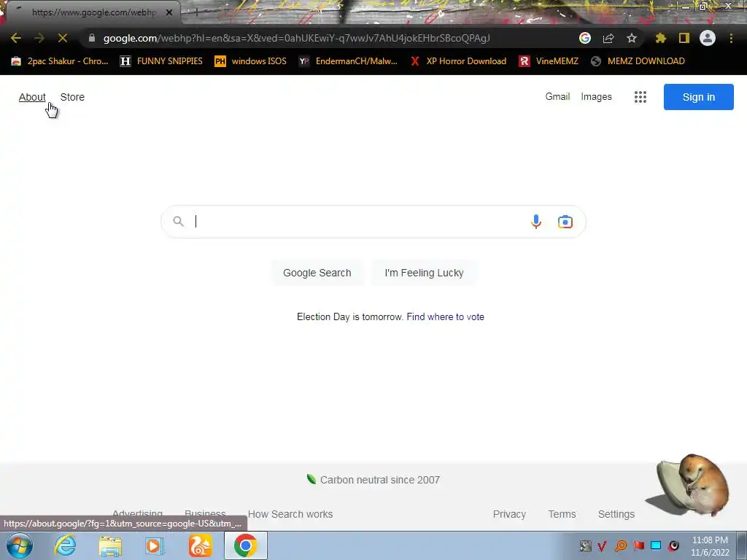The image size is (747, 560).
Task: Click the round camera tray icon
Action: click(673, 545)
